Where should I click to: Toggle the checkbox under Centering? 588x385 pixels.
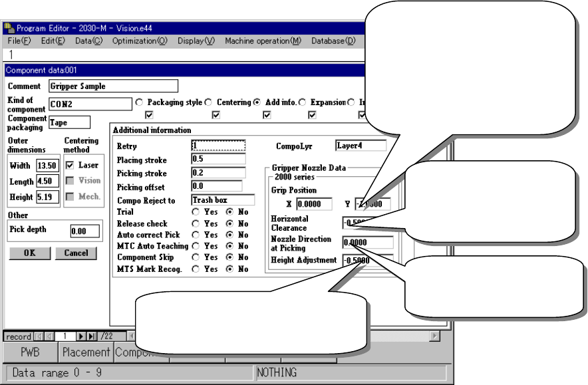point(216,115)
